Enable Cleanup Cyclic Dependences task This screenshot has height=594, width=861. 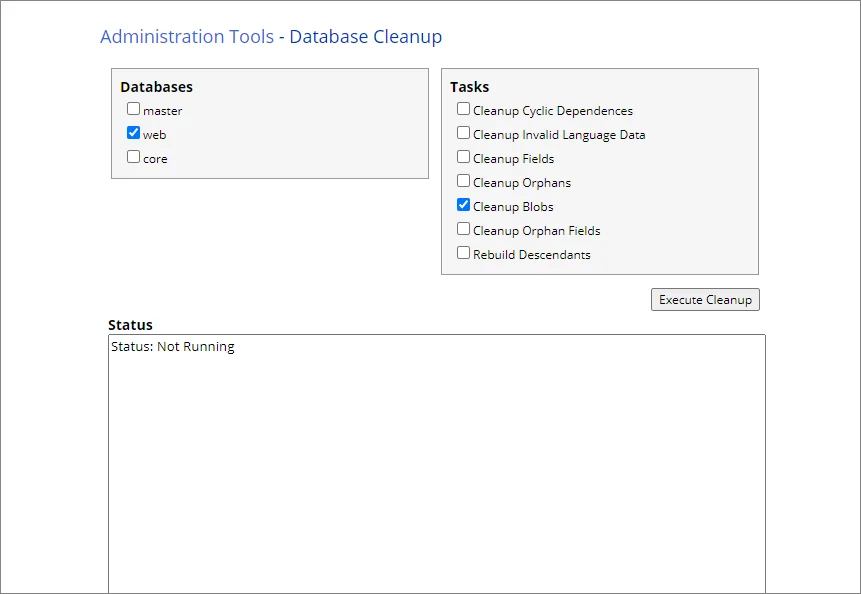463,109
